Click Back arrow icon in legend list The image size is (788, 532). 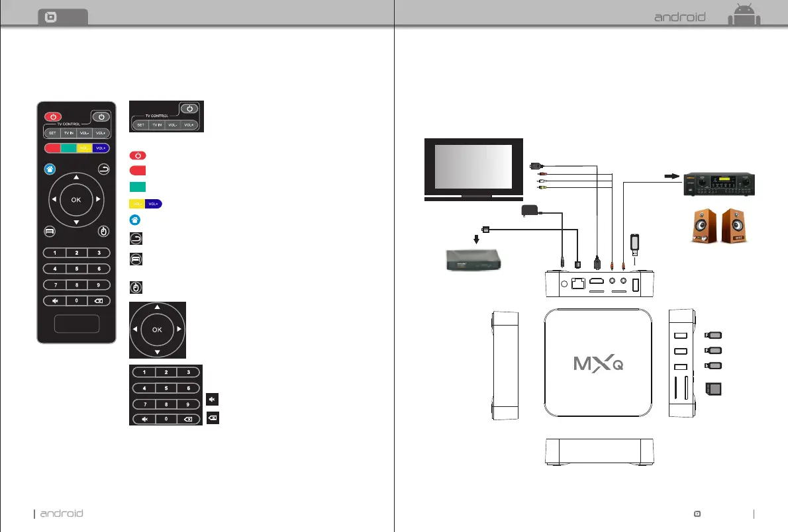click(136, 238)
